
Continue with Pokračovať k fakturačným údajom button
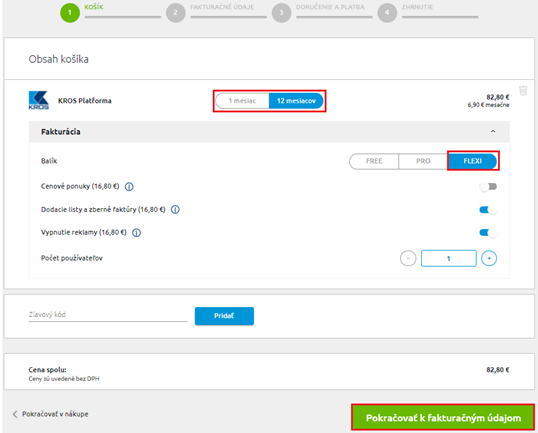[443, 418]
